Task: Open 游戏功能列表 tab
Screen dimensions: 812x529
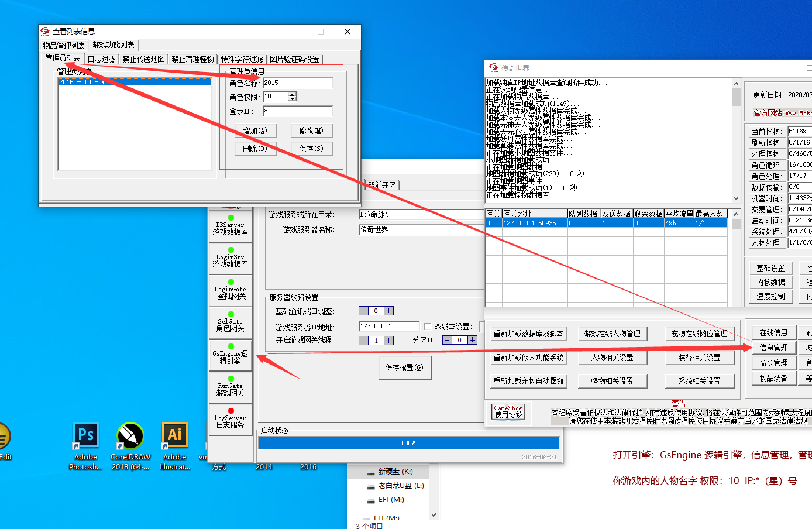Action: tap(113, 45)
